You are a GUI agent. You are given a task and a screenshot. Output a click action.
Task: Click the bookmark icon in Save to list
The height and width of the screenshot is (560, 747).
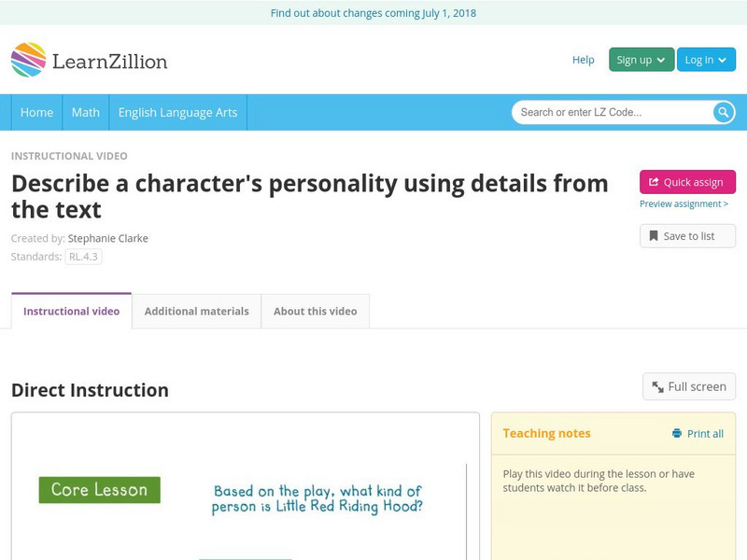(654, 236)
